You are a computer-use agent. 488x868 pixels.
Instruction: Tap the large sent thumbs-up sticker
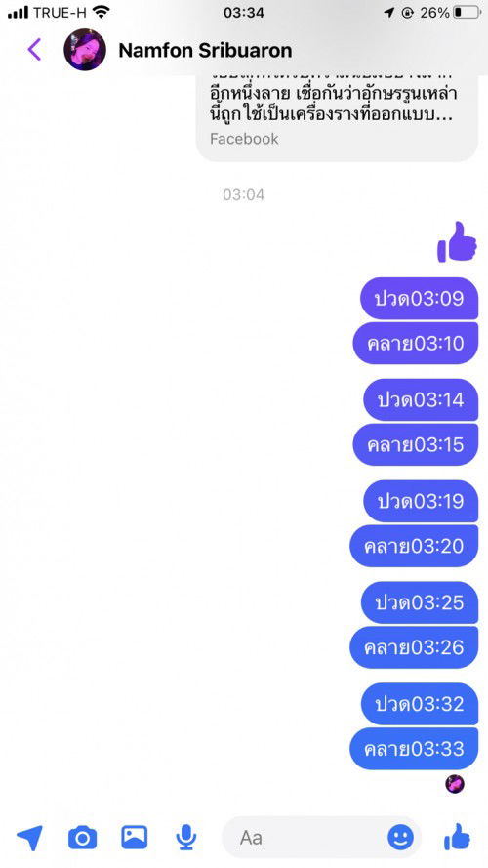(457, 242)
